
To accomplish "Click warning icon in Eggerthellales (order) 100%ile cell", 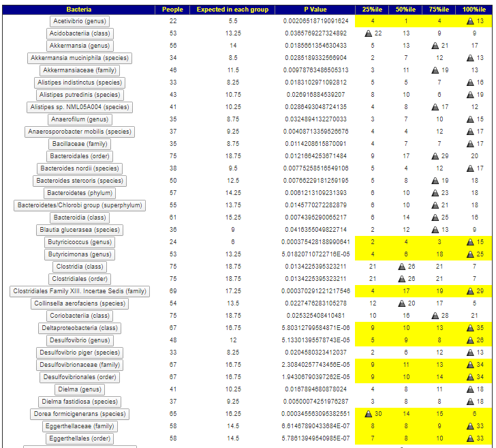I will point(470,438).
